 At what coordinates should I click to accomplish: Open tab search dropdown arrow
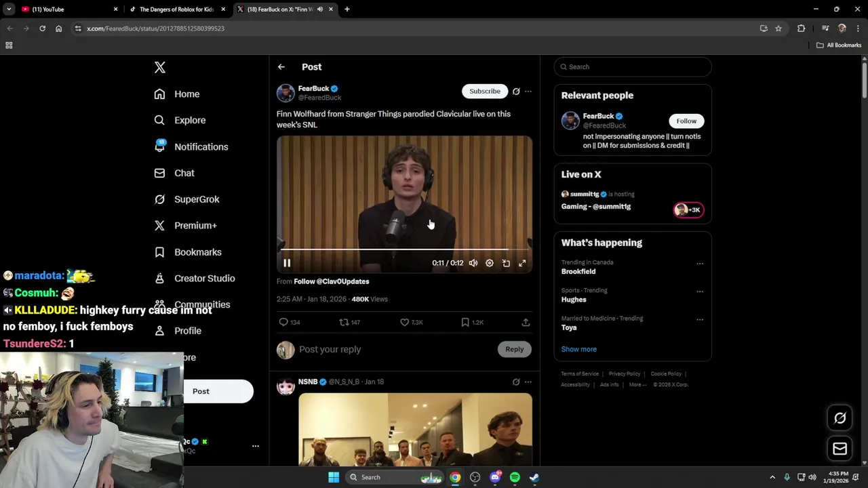click(9, 9)
